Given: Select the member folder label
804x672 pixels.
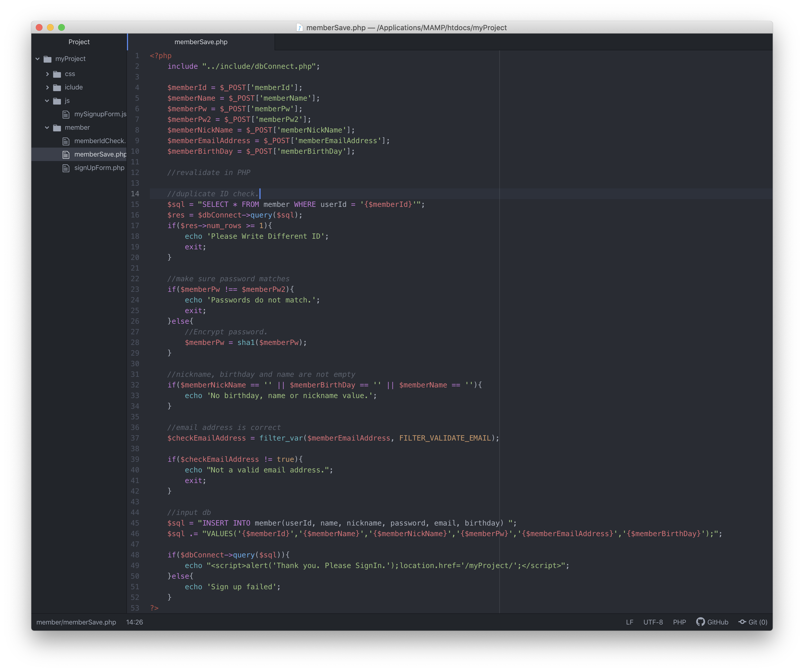Looking at the screenshot, I should 77,127.
